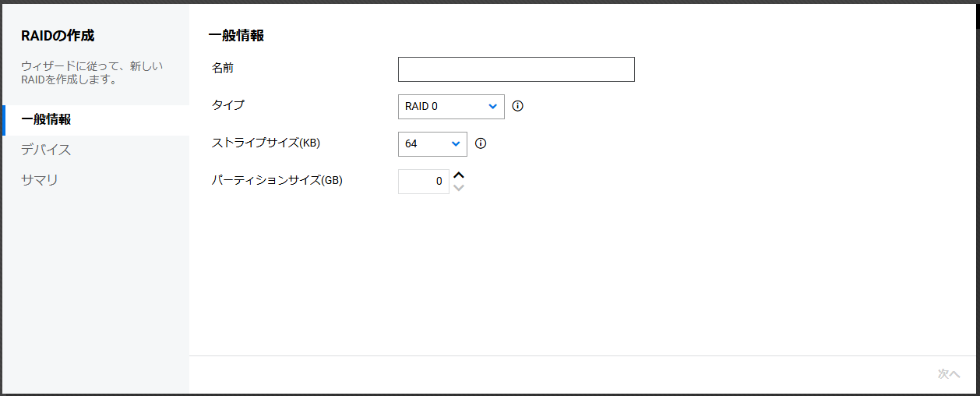Click the partition size number field
The height and width of the screenshot is (396, 980).
click(x=423, y=182)
